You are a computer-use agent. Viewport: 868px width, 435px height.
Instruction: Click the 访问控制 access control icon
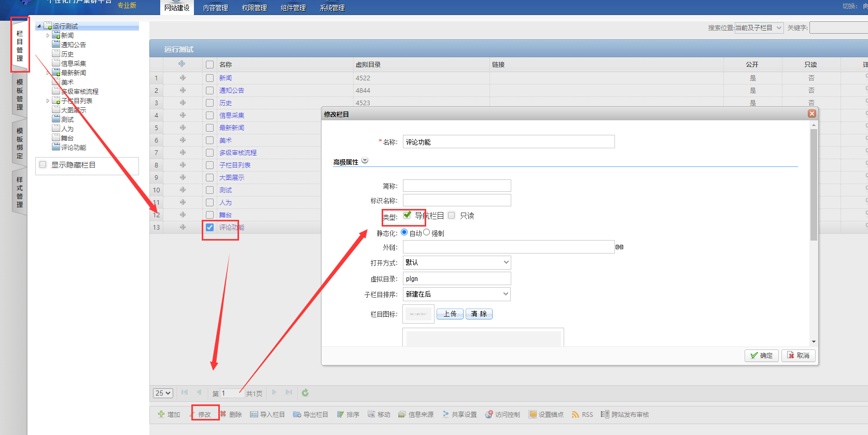point(489,414)
